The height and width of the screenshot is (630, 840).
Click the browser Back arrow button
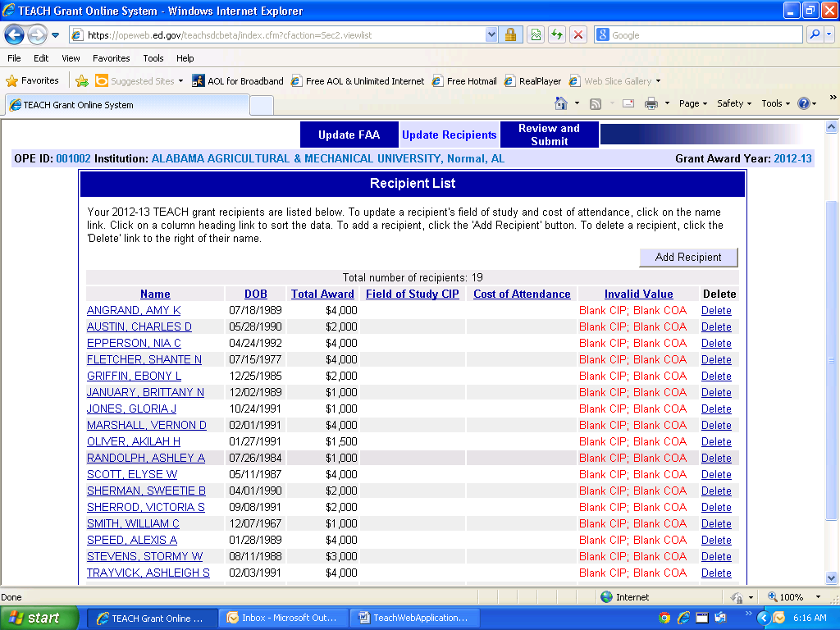pos(15,35)
